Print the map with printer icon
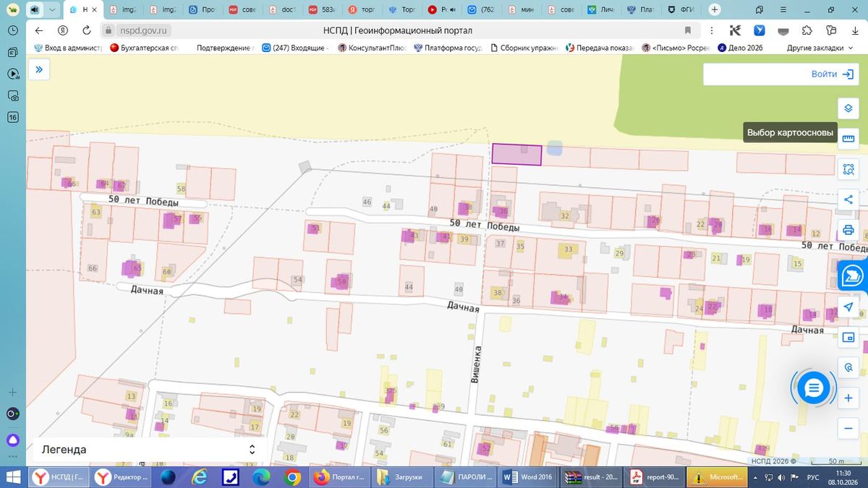This screenshot has height=488, width=868. 848,231
